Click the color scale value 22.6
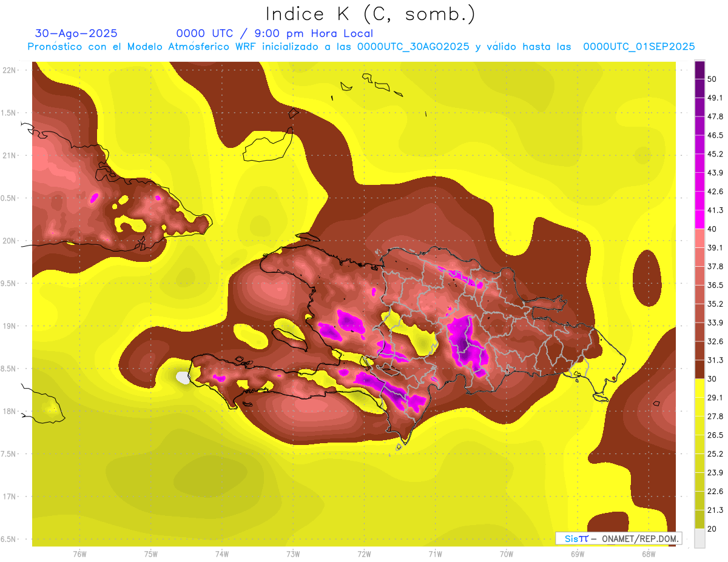The height and width of the screenshot is (562, 728). 715,492
